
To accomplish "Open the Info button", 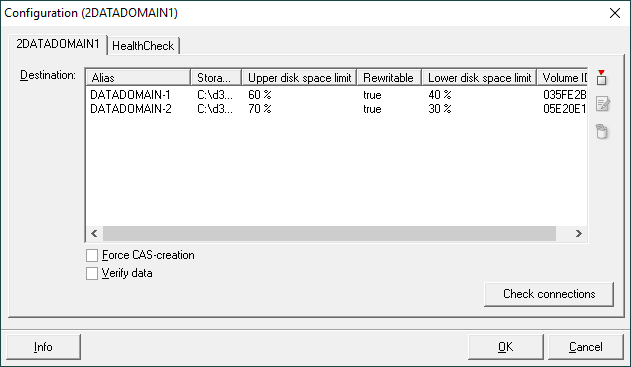I will [x=43, y=347].
